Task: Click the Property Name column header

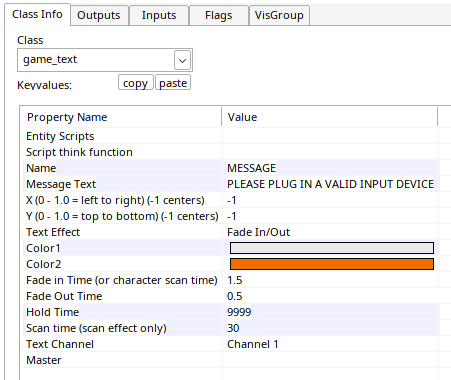Action: (x=121, y=117)
